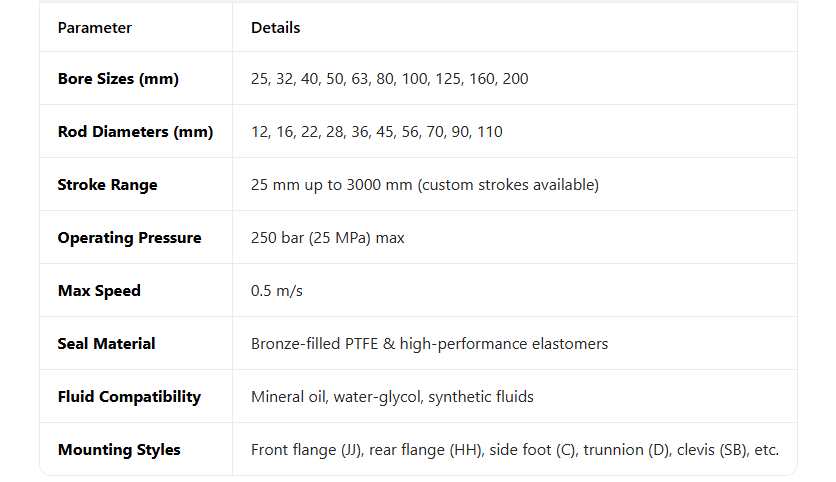Select the "Rod Diameters (mm)" row label
836x482 pixels.
click(135, 132)
